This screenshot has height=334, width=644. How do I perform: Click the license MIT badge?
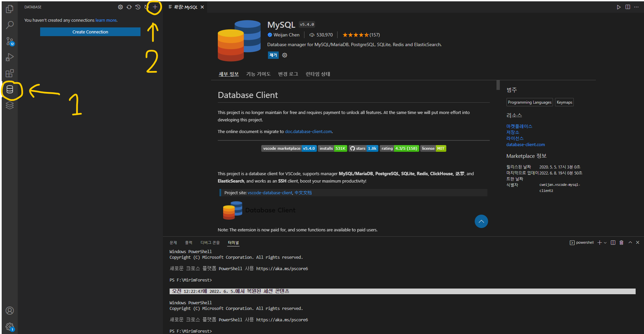[433, 148]
